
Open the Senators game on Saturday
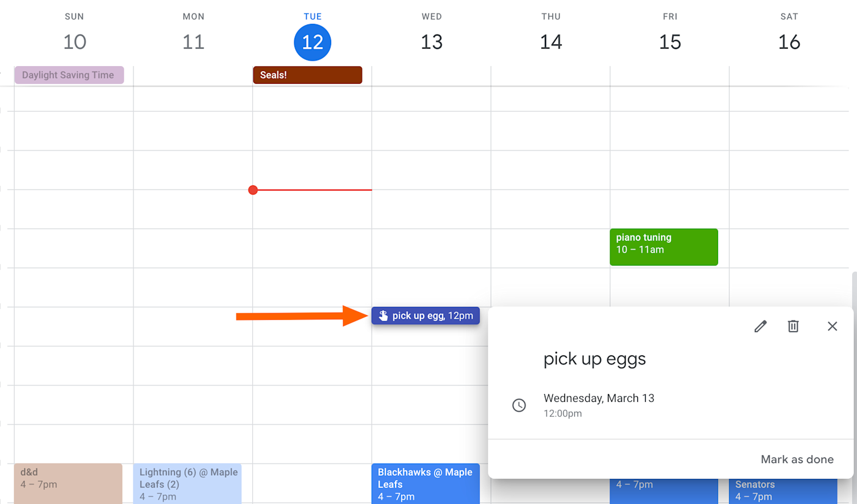pos(783,491)
